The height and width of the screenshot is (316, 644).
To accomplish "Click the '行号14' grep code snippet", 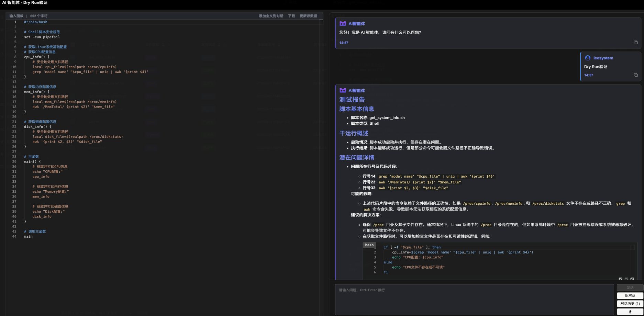I will coord(436,176).
